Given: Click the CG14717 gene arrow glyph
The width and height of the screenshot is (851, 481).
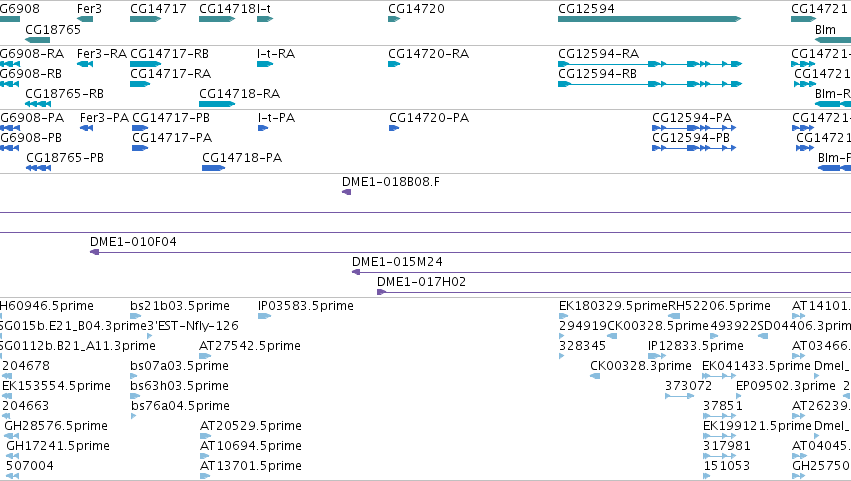Looking at the screenshot, I should pos(145,20).
